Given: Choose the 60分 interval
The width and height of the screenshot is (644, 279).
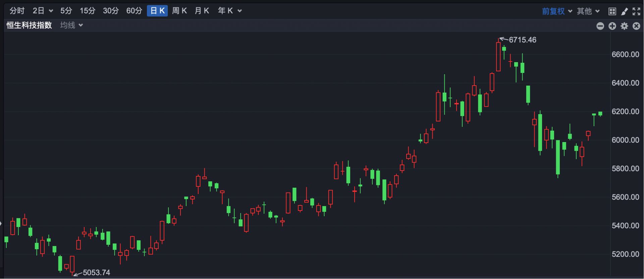Looking at the screenshot, I should point(134,11).
